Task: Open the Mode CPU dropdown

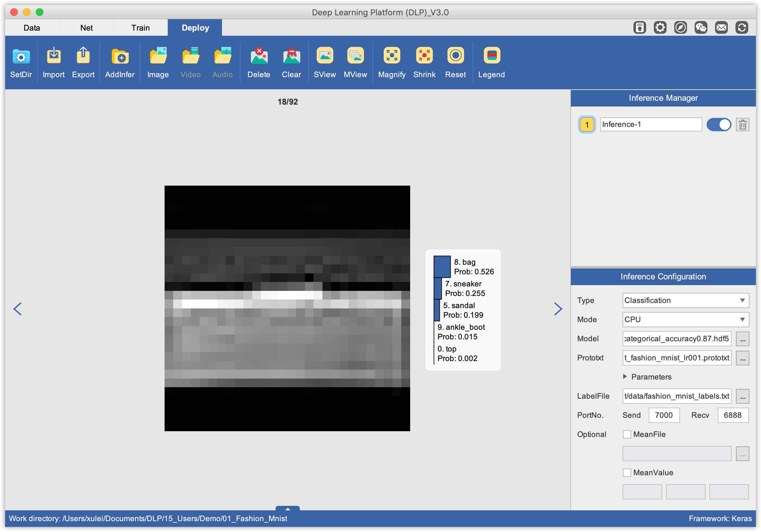Action: [x=685, y=320]
